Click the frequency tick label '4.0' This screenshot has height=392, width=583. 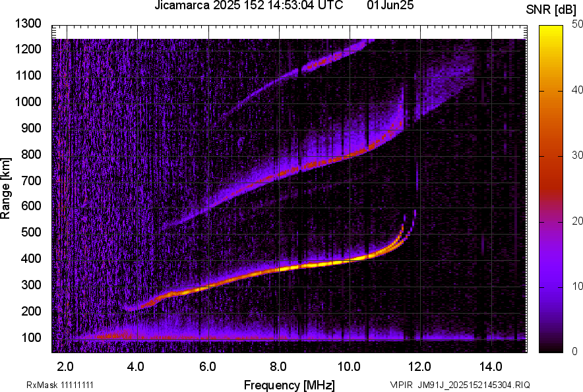click(135, 367)
